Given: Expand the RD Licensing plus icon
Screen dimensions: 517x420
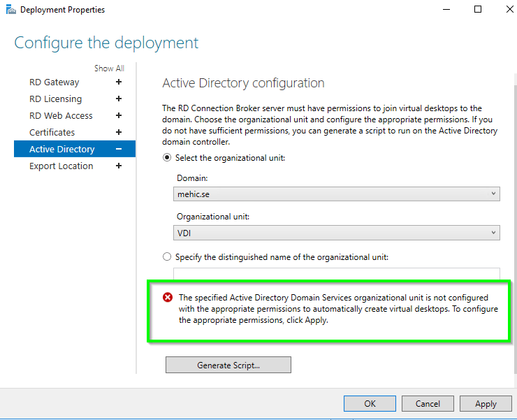Looking at the screenshot, I should pos(119,99).
